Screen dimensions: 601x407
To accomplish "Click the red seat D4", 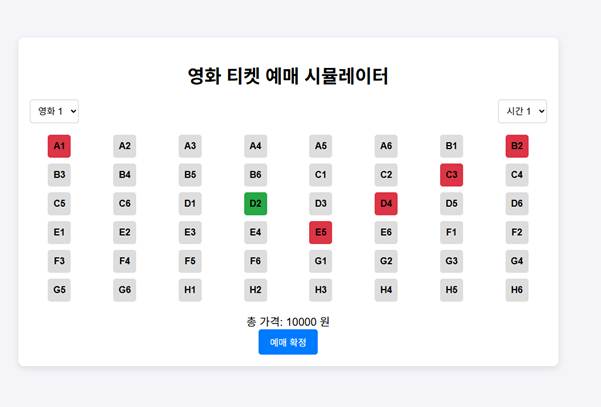I will 386,204.
